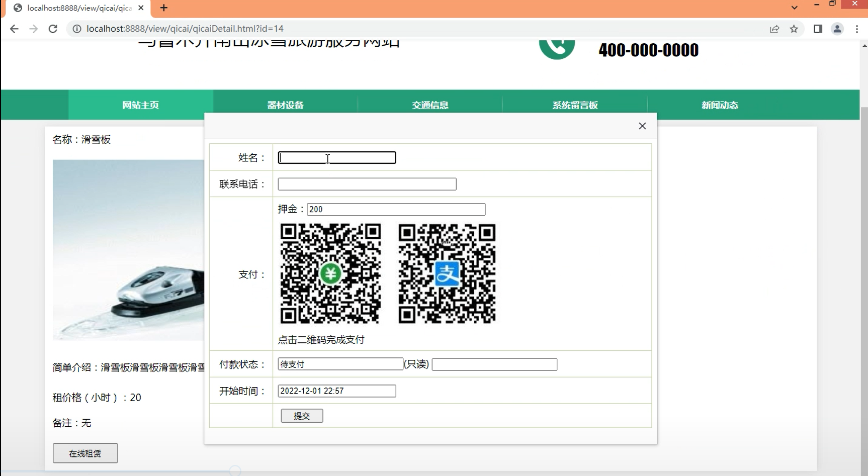Click the text 点击二维码完成支付
868x476 pixels.
coord(321,340)
